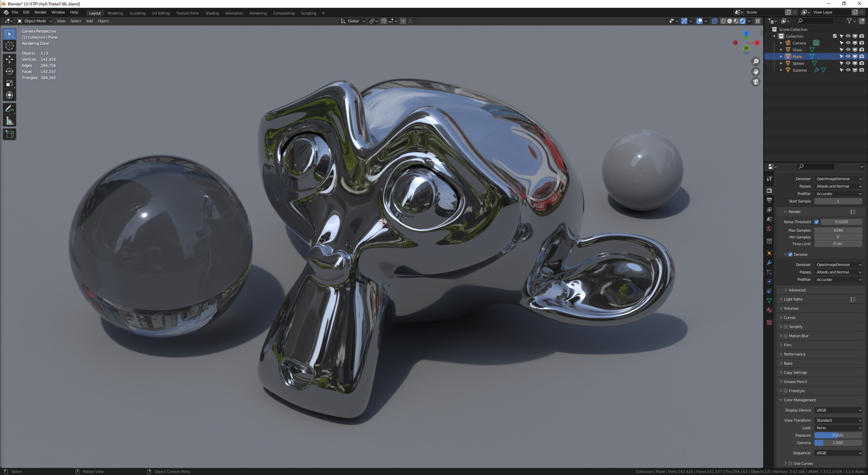Enable the Simplify checkbox
Image resolution: width=868 pixels, height=475 pixels.
point(786,327)
